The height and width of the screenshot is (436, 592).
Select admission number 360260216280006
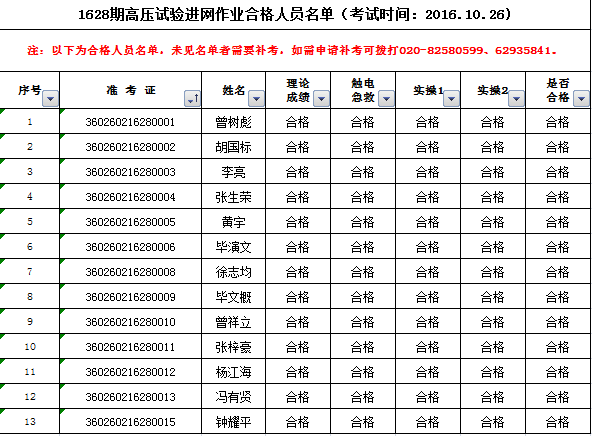(x=130, y=247)
